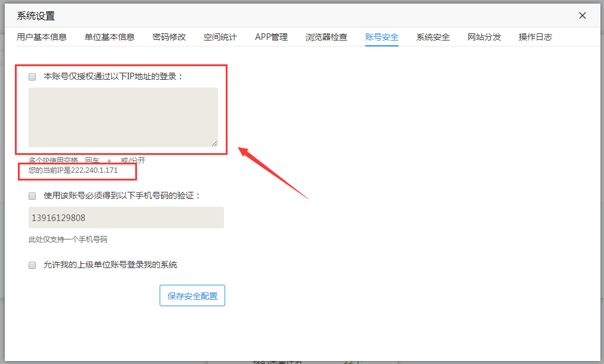
Task: Focus the phone number field showing 13916129808
Action: (x=126, y=217)
